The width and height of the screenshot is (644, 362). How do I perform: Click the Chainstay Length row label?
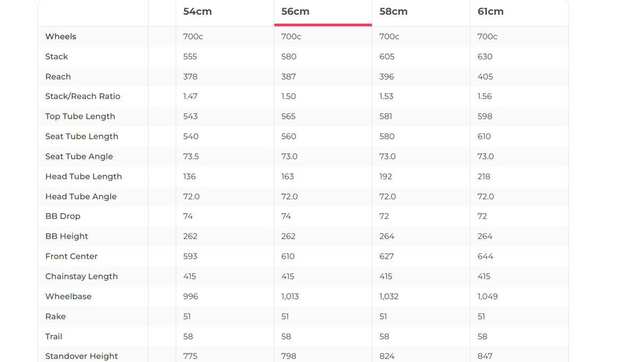pos(81,277)
